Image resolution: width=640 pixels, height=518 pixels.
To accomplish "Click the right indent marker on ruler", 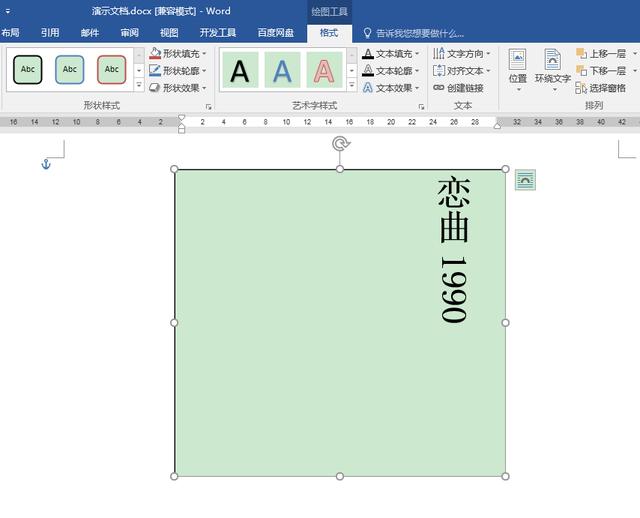I will tap(497, 126).
